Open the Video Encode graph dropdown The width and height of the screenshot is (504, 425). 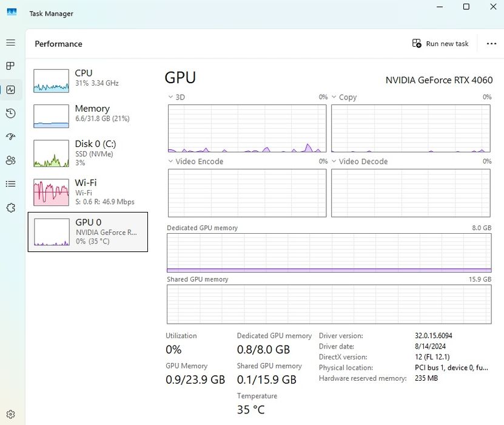point(171,161)
